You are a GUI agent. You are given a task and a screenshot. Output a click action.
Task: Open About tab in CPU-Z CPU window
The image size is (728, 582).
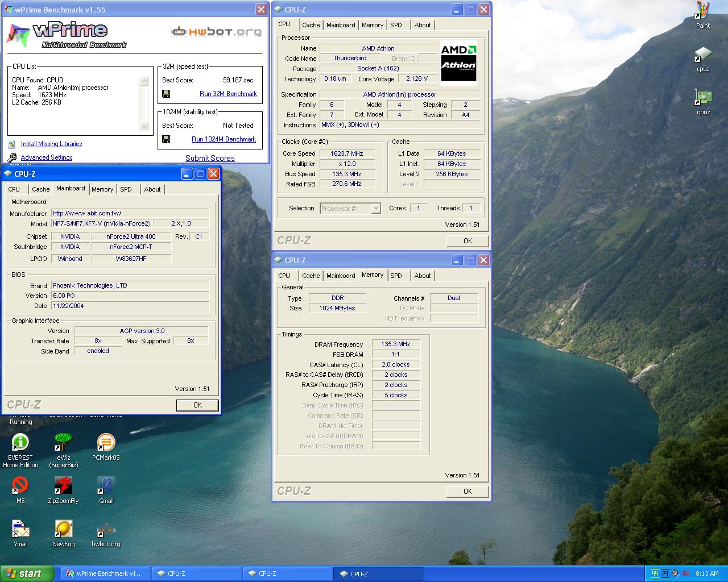[423, 25]
